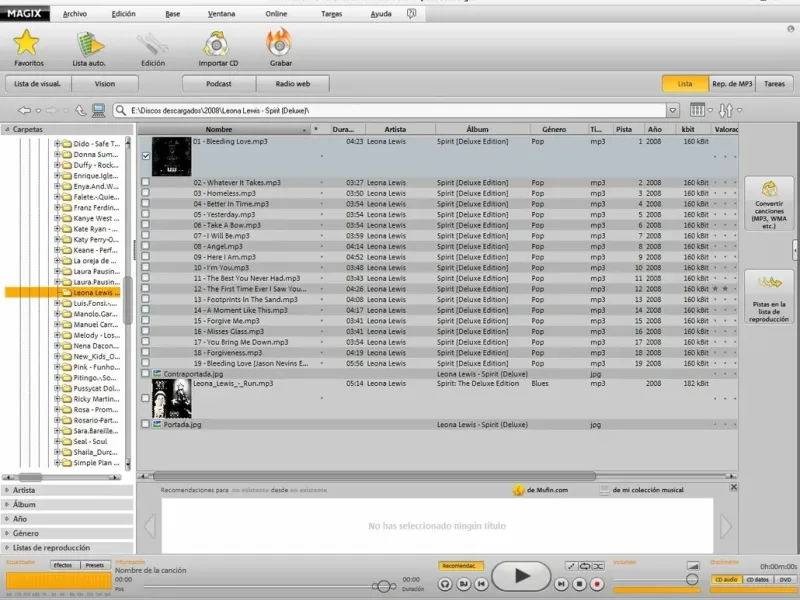Select the Leona_Lewis_-_Run.mp3 cover thumbnail
The image size is (800, 600).
click(171, 398)
